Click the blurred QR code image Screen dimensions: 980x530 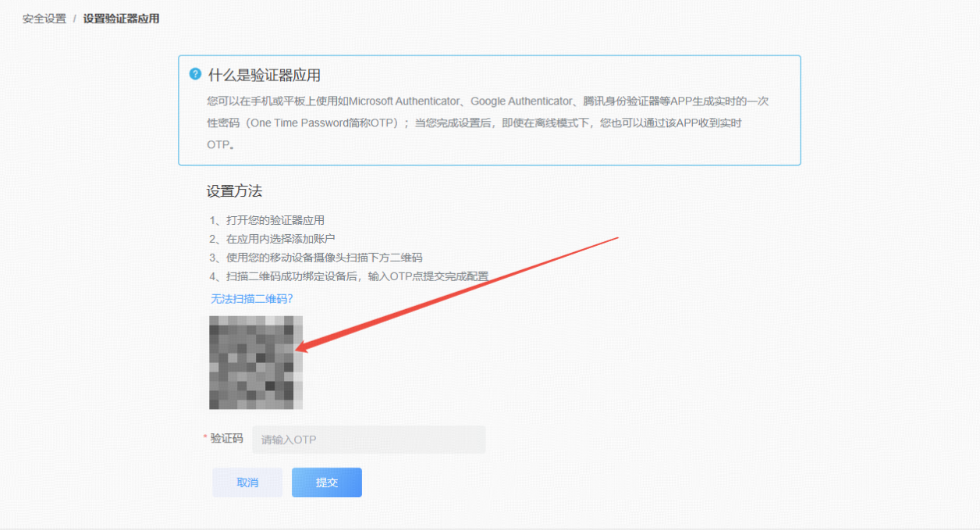point(255,363)
